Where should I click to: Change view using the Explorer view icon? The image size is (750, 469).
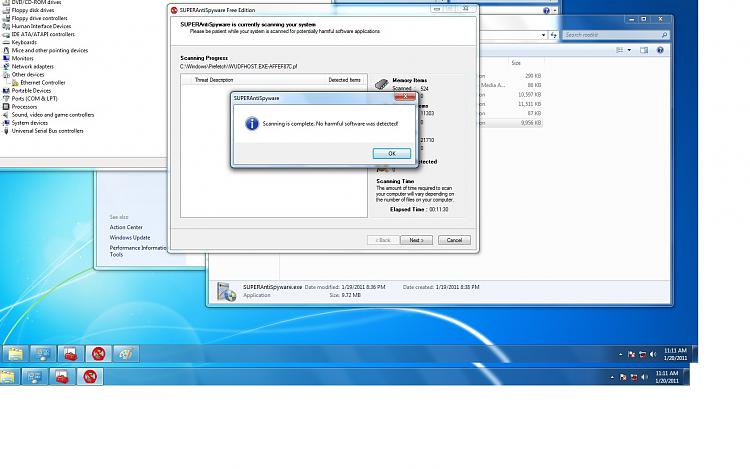click(620, 50)
